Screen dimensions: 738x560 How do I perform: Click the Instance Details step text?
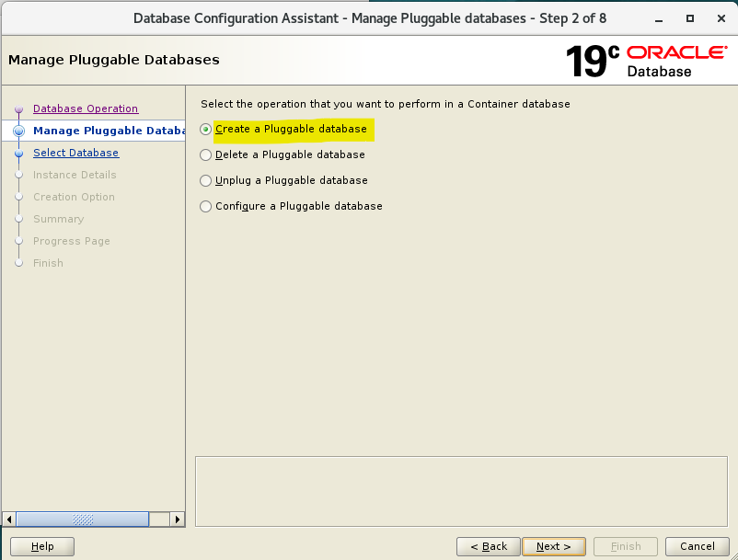[75, 175]
